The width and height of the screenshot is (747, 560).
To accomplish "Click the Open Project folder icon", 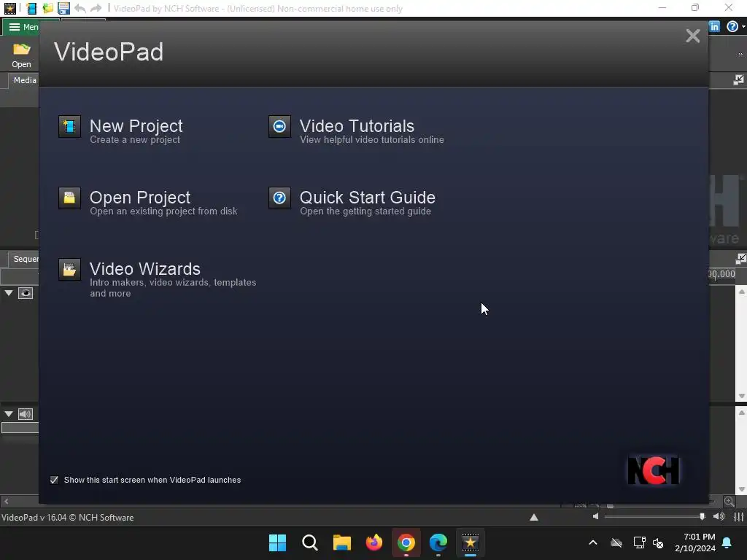I will 69,198.
